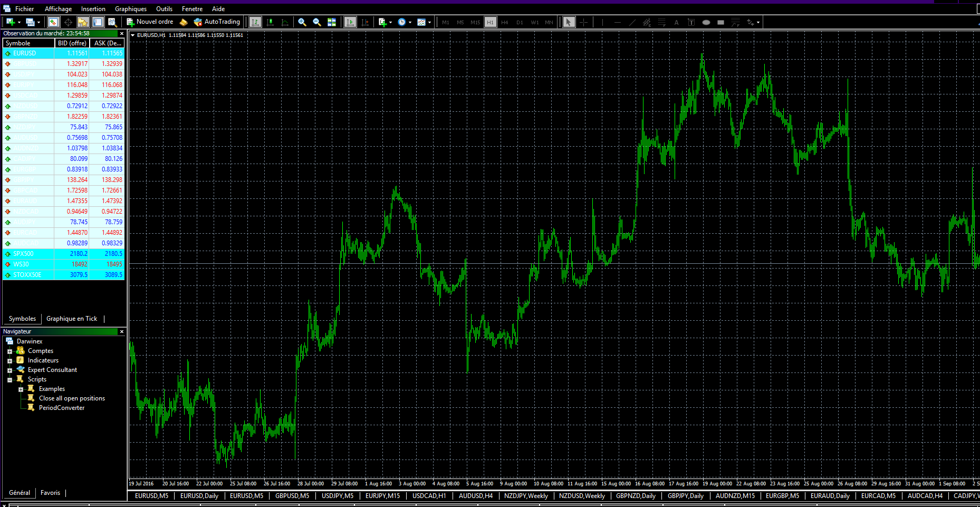This screenshot has height=507, width=980.
Task: Click the zoom in magnifier icon
Action: [302, 22]
